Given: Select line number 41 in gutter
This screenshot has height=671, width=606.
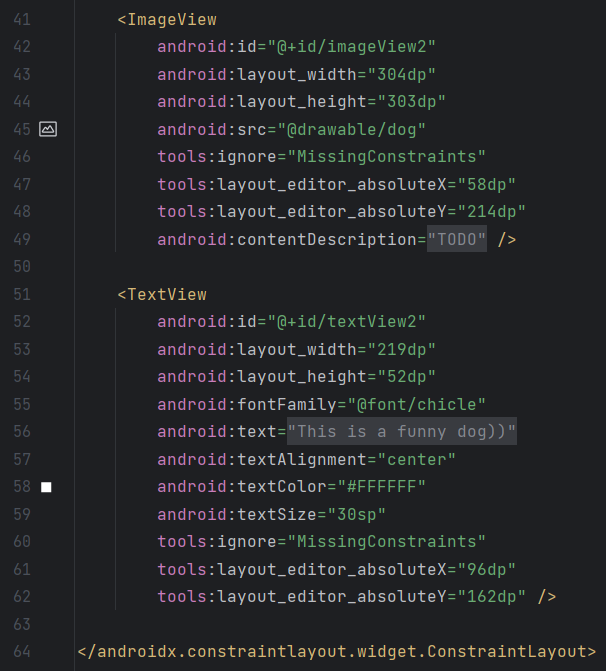Looking at the screenshot, I should point(22,20).
